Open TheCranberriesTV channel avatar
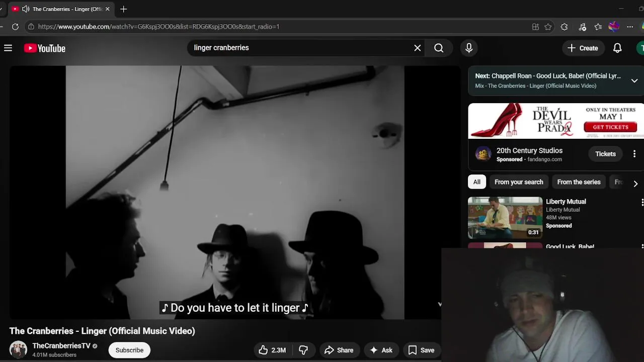The height and width of the screenshot is (362, 644). coord(18,350)
